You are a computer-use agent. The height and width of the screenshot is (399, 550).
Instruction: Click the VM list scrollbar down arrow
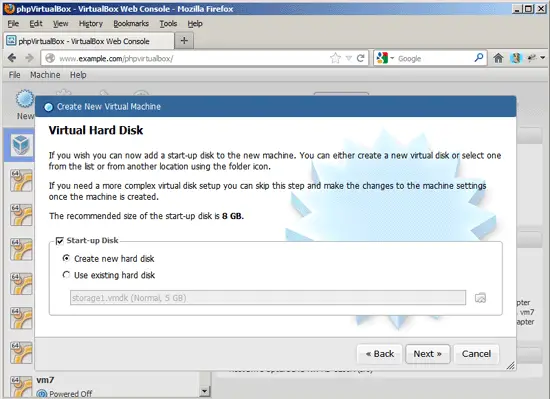coord(204,391)
